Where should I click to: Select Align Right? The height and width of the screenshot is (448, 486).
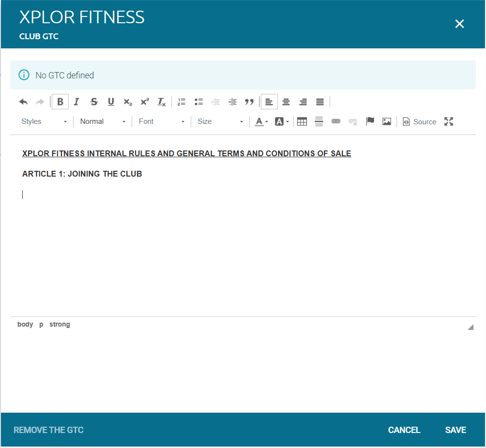[303, 102]
